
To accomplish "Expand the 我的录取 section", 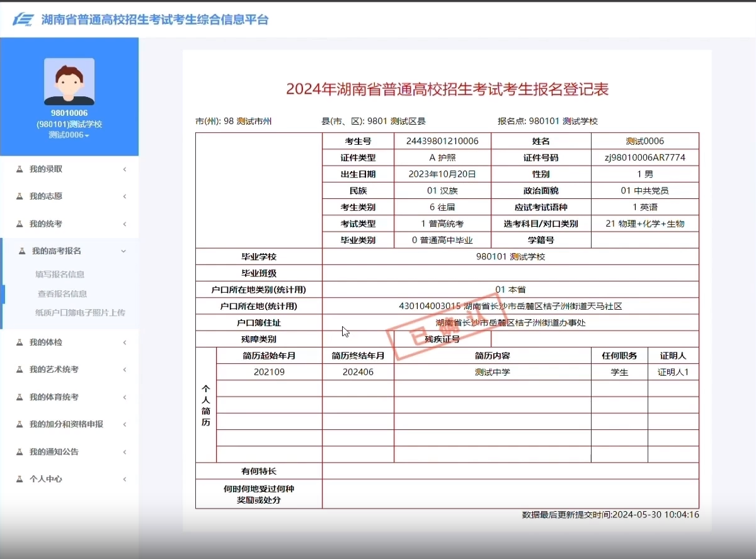I will [123, 169].
